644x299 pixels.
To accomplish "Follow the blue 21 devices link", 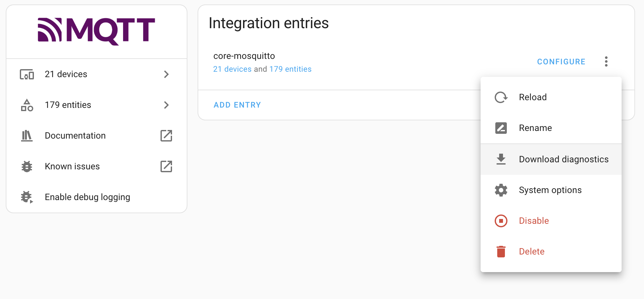I will (232, 69).
